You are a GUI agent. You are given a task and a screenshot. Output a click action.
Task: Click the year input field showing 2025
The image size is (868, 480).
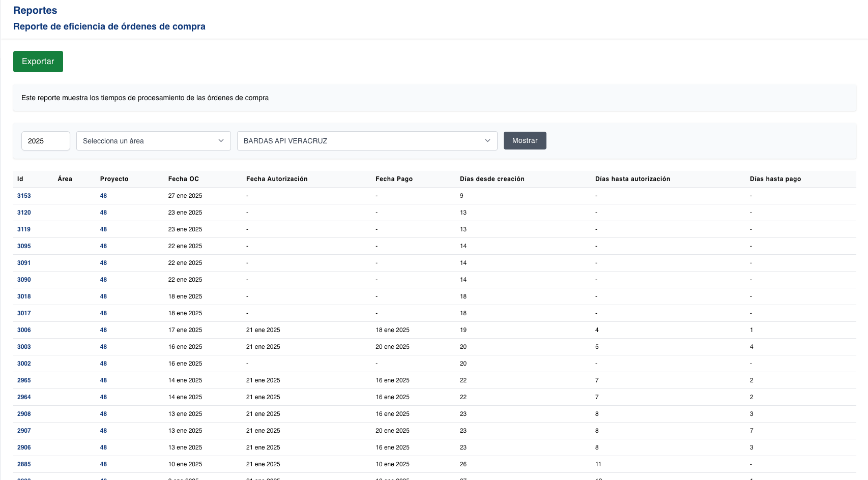[x=45, y=141]
